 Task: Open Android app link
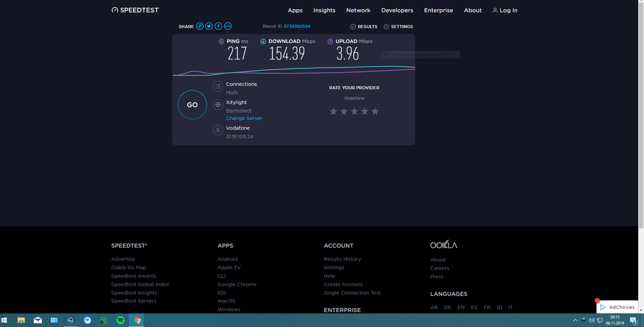pyautogui.click(x=228, y=259)
